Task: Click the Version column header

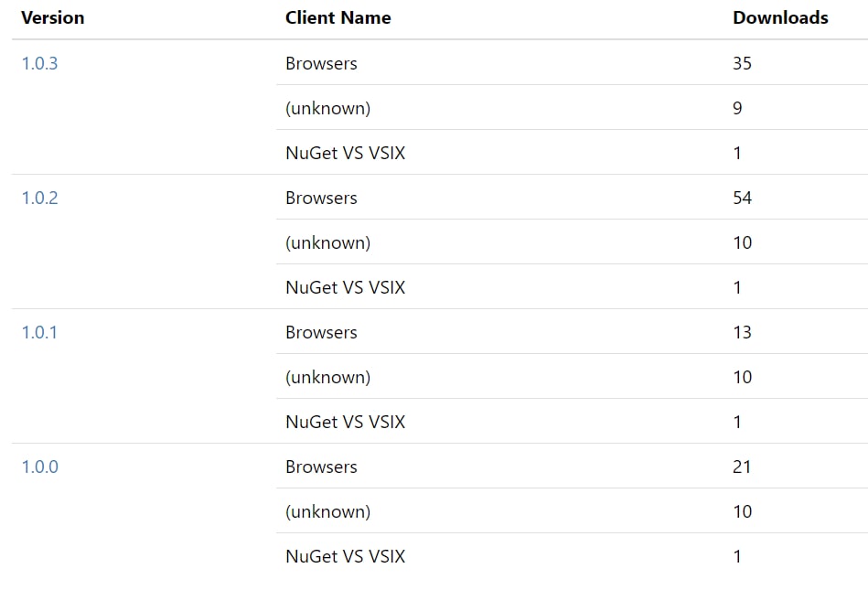Action: pos(53,18)
